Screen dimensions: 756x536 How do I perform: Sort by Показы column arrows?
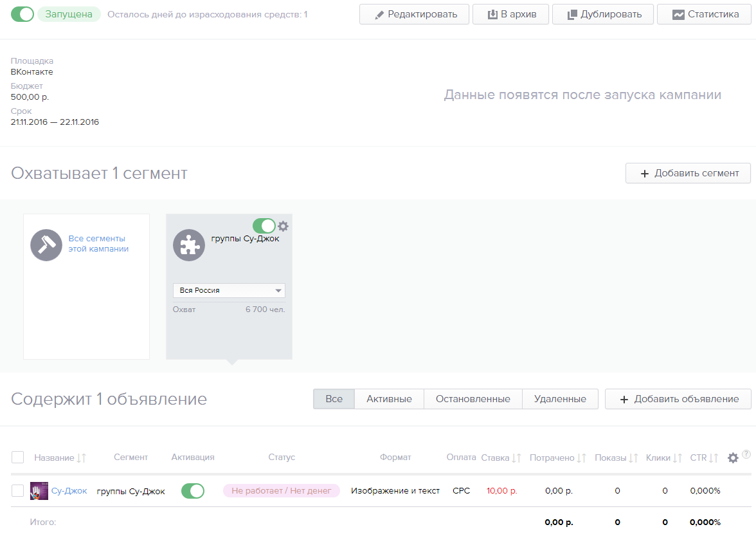634,458
